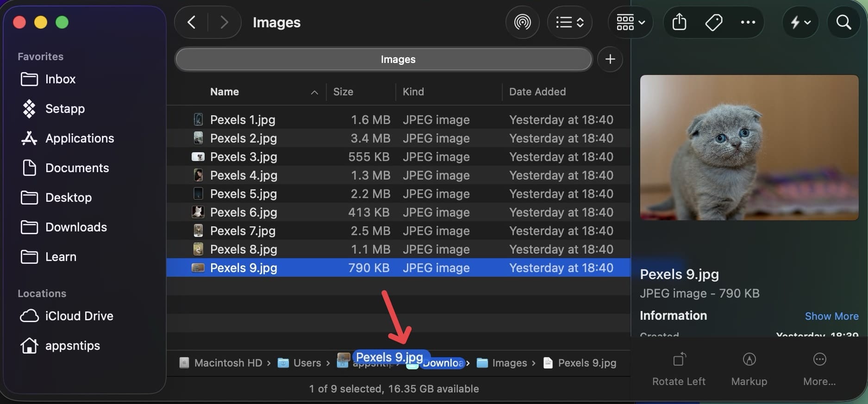Click the More... quick action

pyautogui.click(x=819, y=369)
